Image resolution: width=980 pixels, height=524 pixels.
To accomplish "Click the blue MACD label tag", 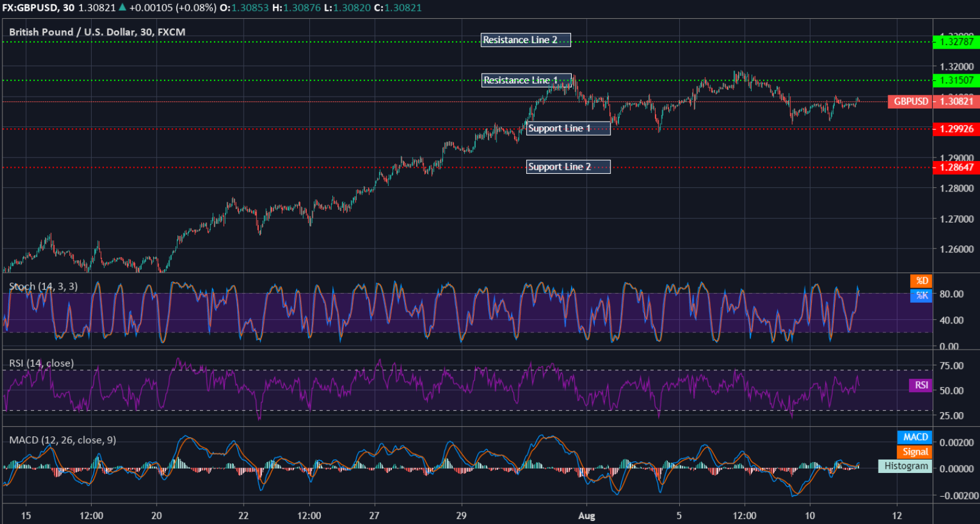I will pos(915,437).
